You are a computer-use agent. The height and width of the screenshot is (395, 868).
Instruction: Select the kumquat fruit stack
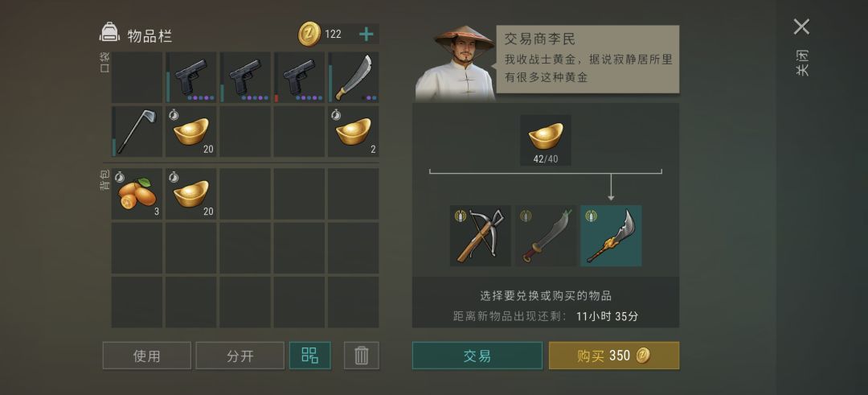click(137, 194)
